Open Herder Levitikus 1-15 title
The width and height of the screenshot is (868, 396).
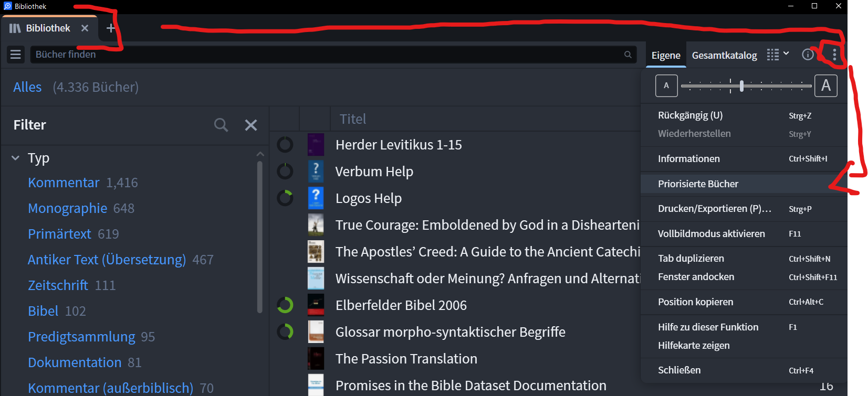coord(399,145)
